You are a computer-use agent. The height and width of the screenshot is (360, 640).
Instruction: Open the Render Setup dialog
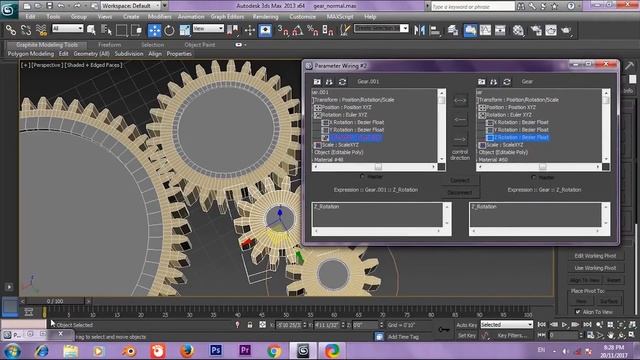tap(536, 30)
